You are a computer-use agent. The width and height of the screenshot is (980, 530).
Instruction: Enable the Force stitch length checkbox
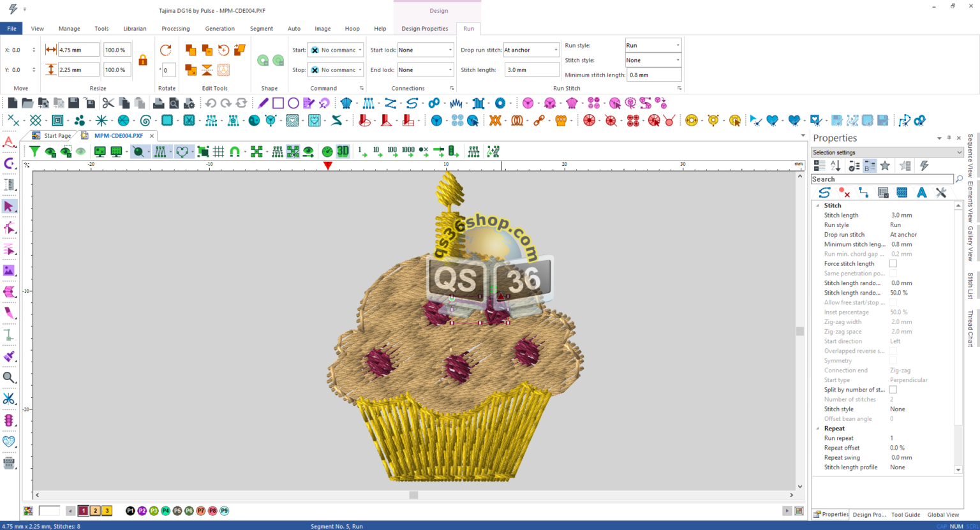coord(893,263)
